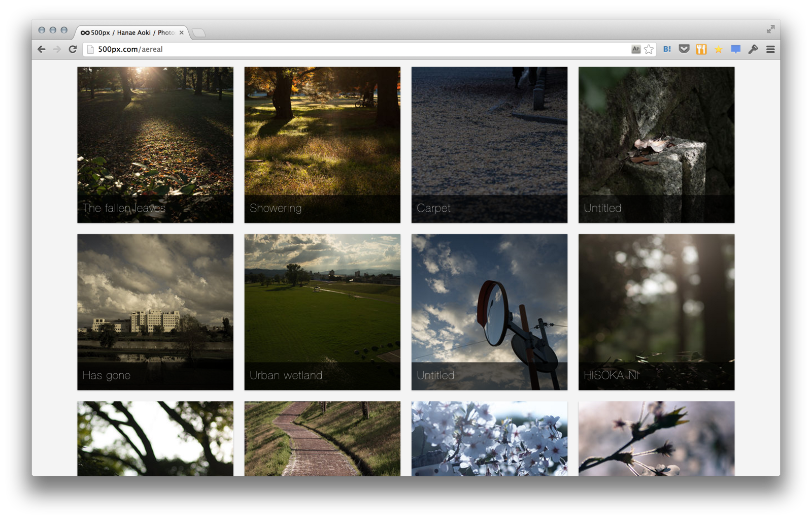The height and width of the screenshot is (520, 812).
Task: Open the Showering photo
Action: tap(322, 145)
